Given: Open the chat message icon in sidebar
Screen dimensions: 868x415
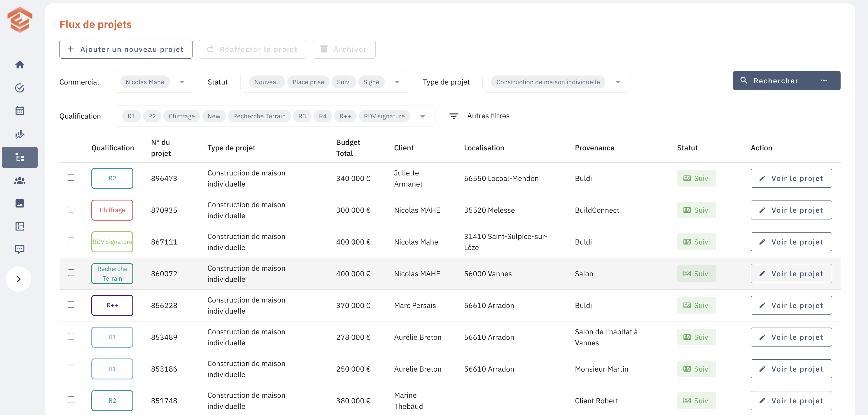Looking at the screenshot, I should pyautogui.click(x=20, y=249).
